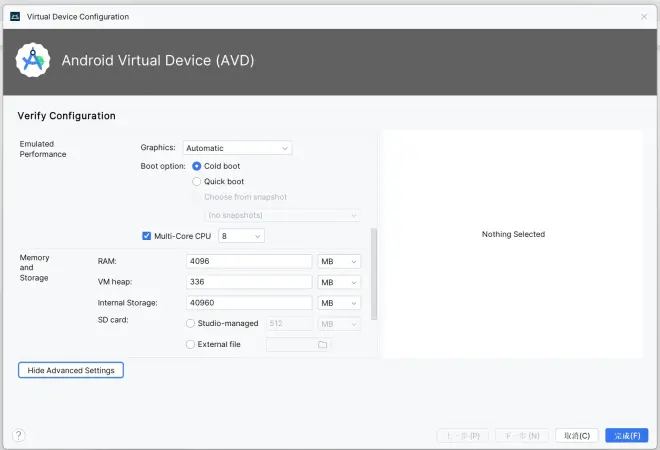
Task: Click the 取消(C) cancel button
Action: point(577,435)
